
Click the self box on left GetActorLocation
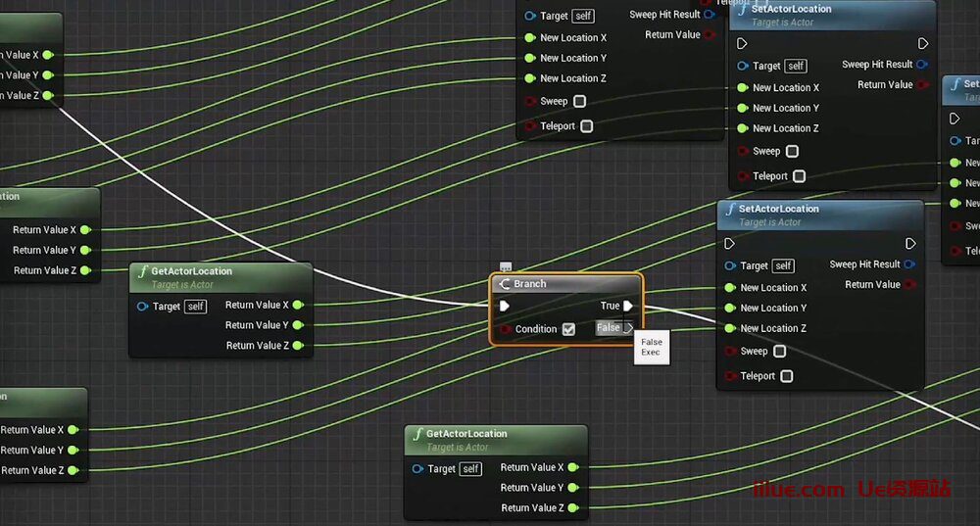tap(196, 307)
